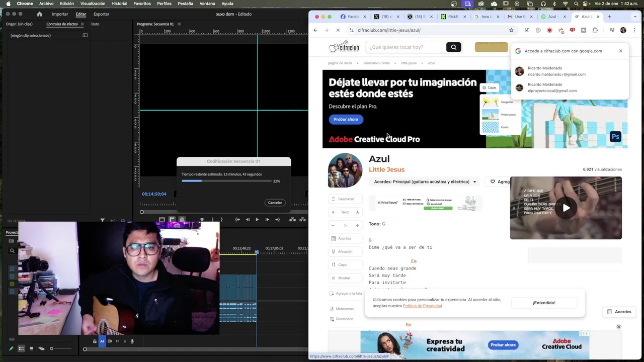Open the Favoritos menu in menu bar
644x362 pixels.
[142, 4]
